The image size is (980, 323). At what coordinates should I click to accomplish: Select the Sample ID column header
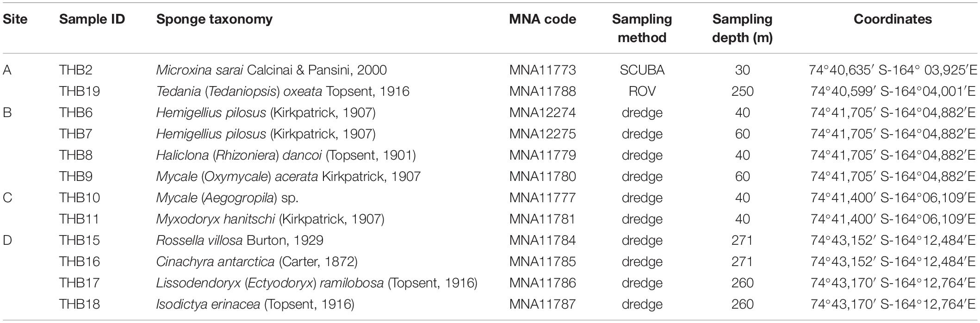92,19
